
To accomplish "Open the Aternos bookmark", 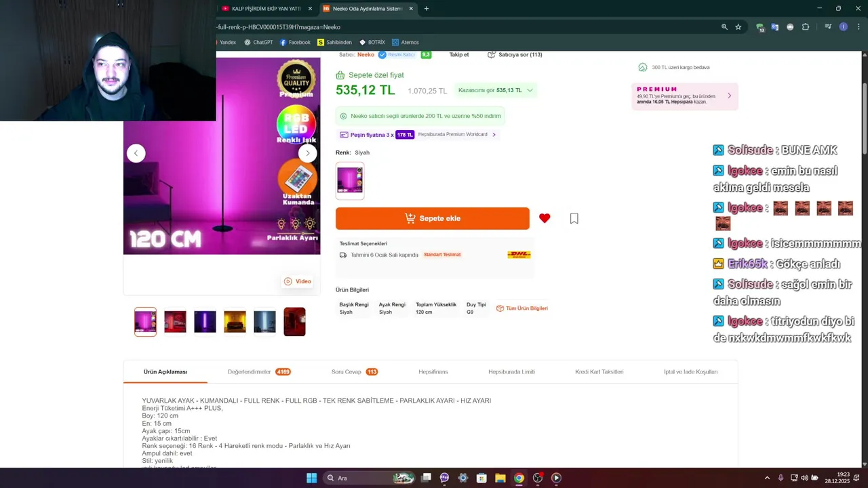I will [x=406, y=42].
